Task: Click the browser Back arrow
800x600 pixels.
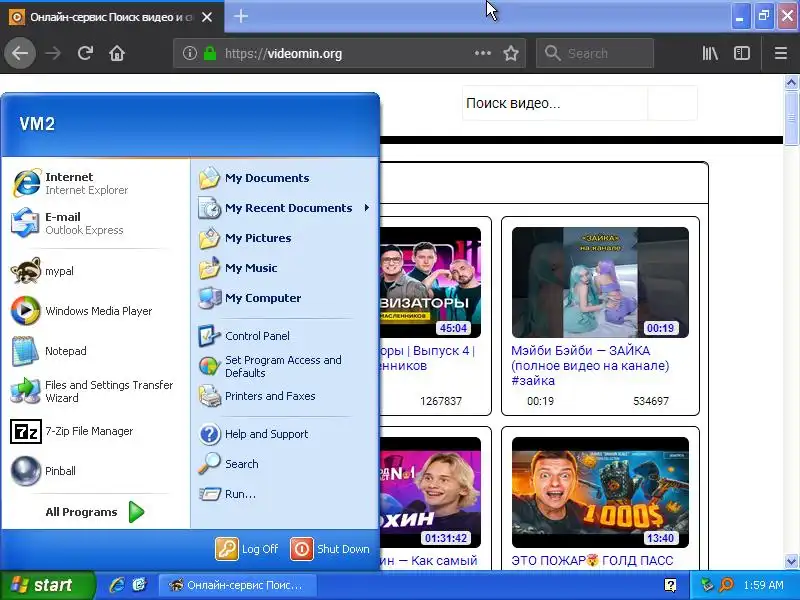Action: [20, 53]
